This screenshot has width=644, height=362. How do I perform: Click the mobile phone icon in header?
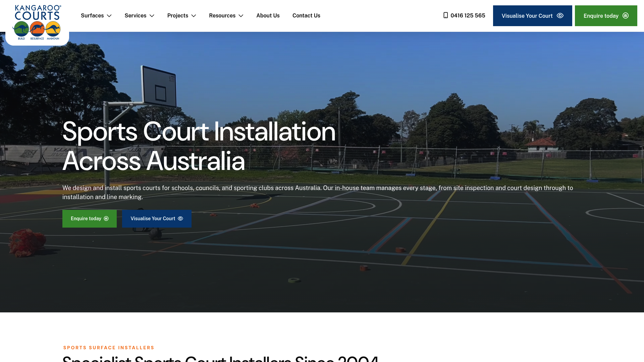(x=445, y=15)
